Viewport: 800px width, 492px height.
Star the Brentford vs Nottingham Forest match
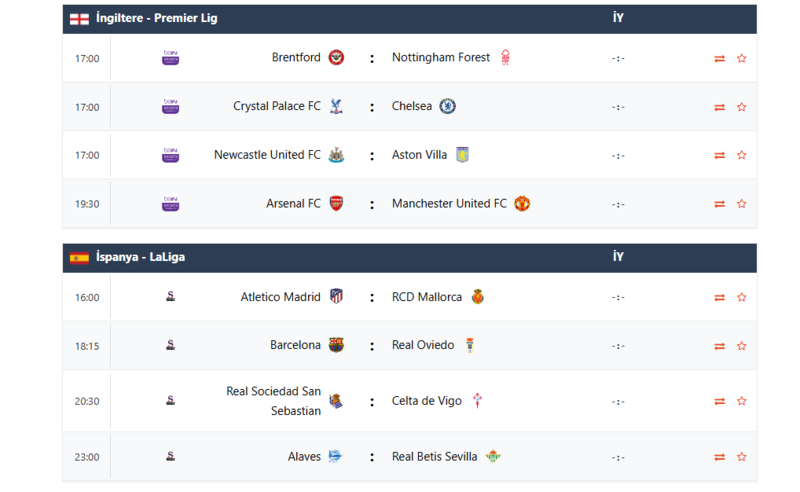click(x=741, y=58)
